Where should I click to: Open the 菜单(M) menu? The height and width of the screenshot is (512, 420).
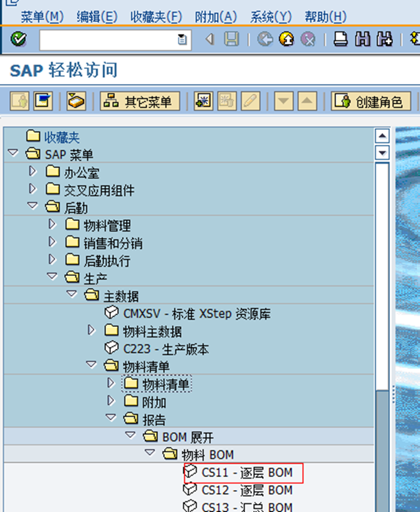pos(42,16)
